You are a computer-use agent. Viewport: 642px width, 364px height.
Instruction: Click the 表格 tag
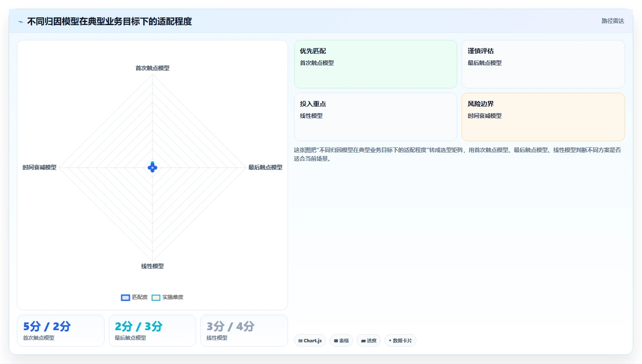tap(341, 341)
